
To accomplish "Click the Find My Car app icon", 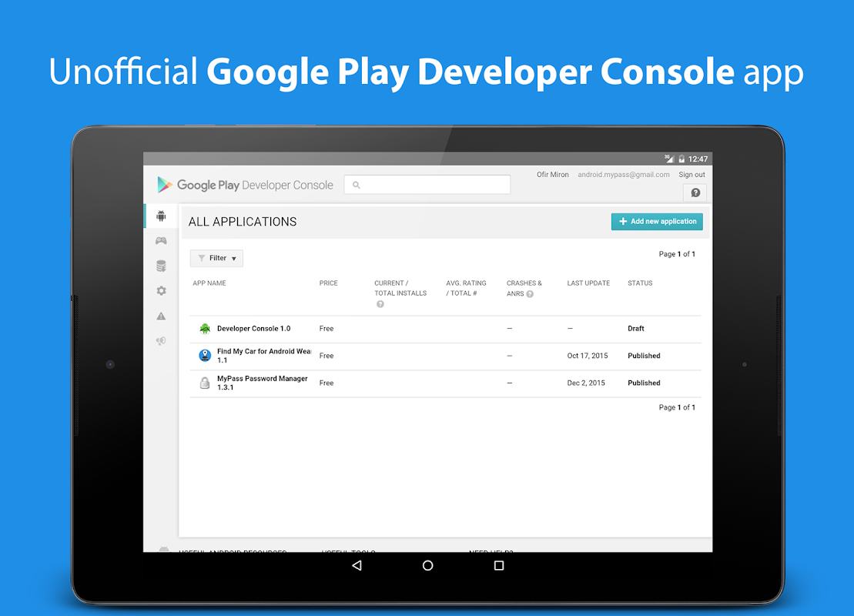I will [x=205, y=356].
